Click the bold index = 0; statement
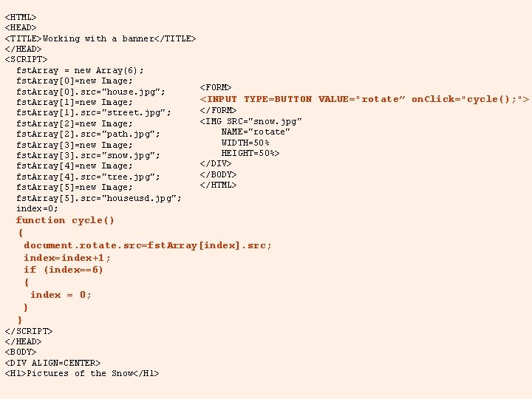The image size is (532, 399). 61,295
